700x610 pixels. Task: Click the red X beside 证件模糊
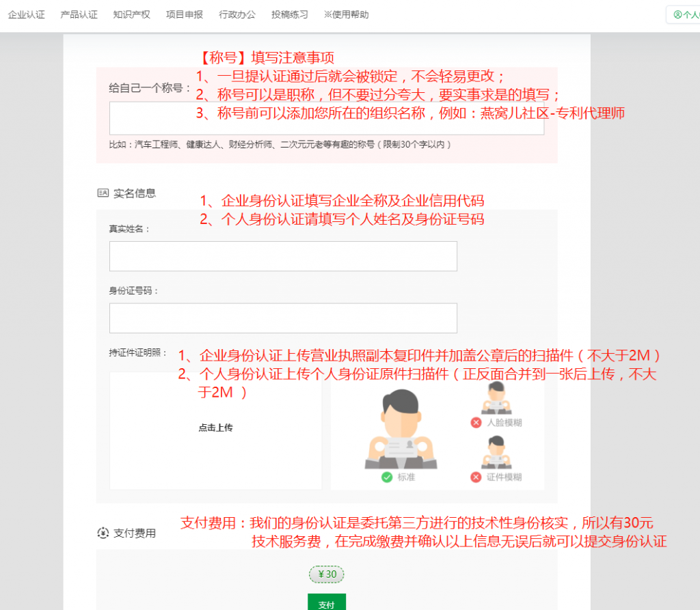pyautogui.click(x=475, y=477)
